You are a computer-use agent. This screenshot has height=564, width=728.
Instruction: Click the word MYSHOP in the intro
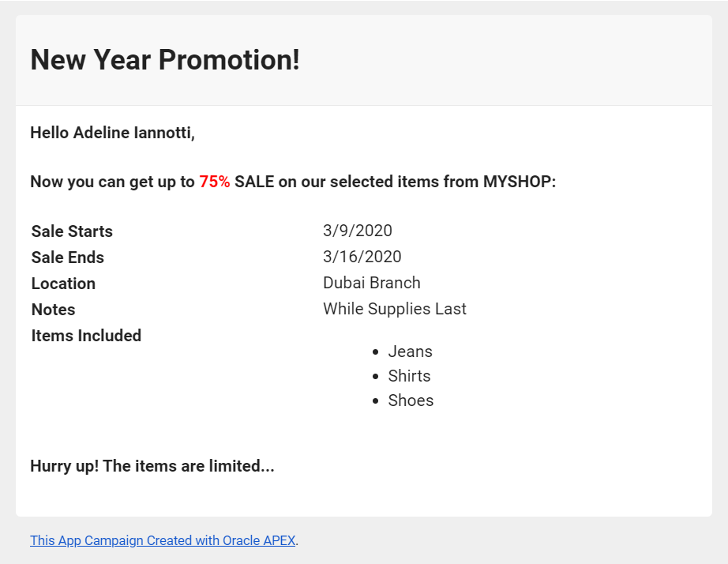[517, 182]
